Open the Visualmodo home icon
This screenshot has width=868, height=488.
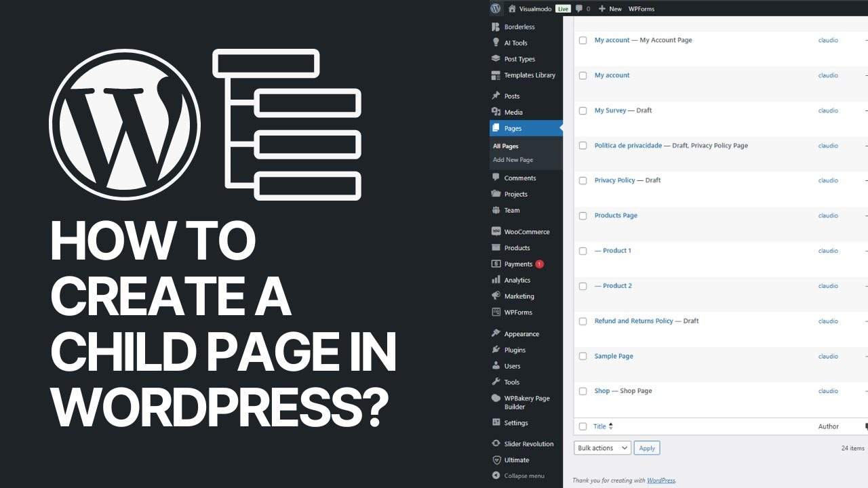tap(512, 9)
